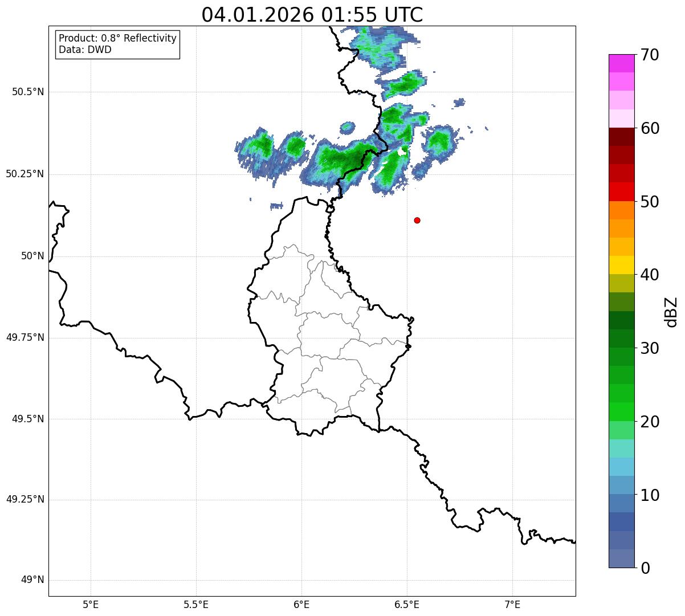Click the yellow 40 dBZ colorbar segment
685x616 pixels.
coord(621,265)
